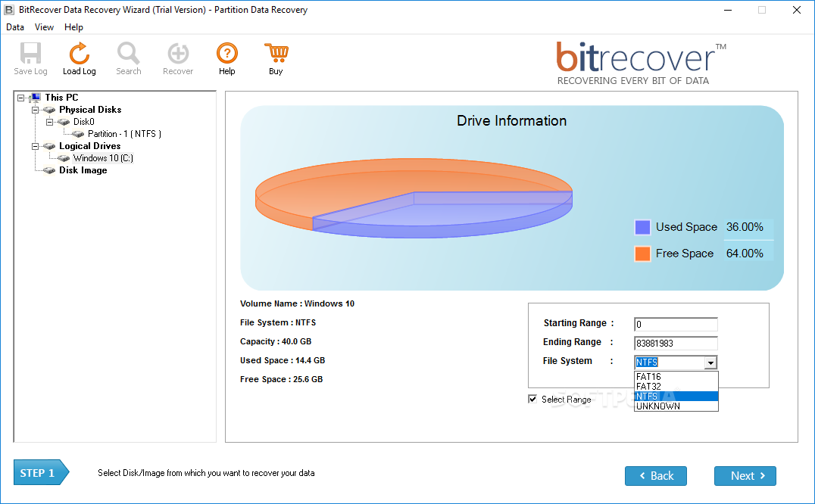Click the Drive Information heading
The width and height of the screenshot is (815, 504).
click(511, 121)
